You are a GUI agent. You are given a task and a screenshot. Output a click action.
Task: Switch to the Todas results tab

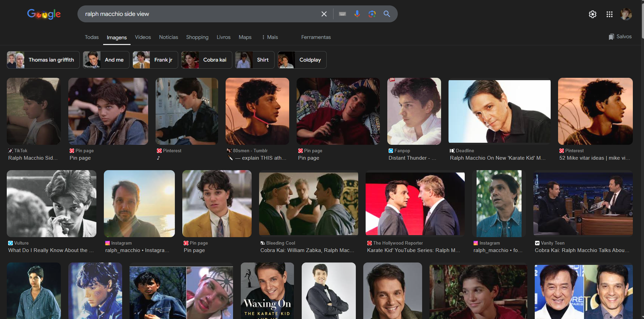point(92,37)
